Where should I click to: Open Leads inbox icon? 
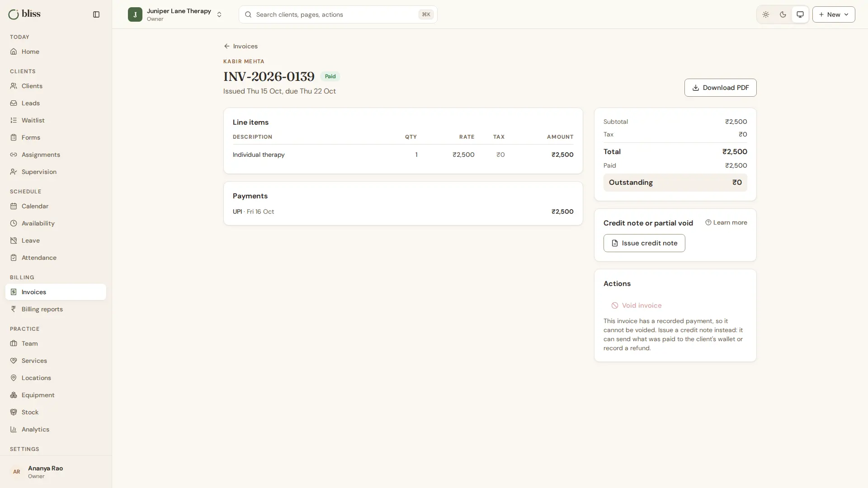click(x=14, y=103)
